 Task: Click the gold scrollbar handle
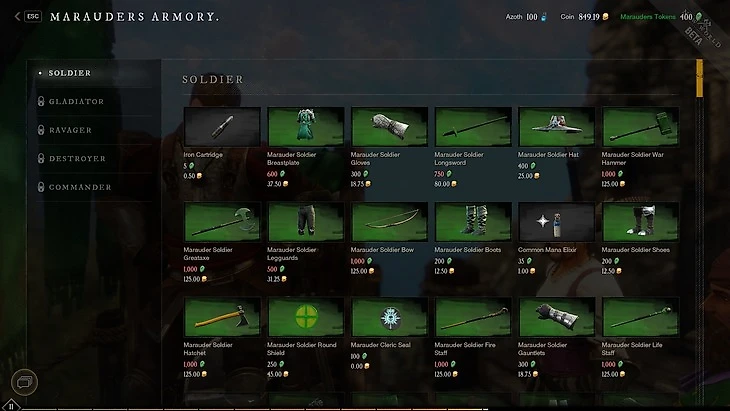click(699, 78)
